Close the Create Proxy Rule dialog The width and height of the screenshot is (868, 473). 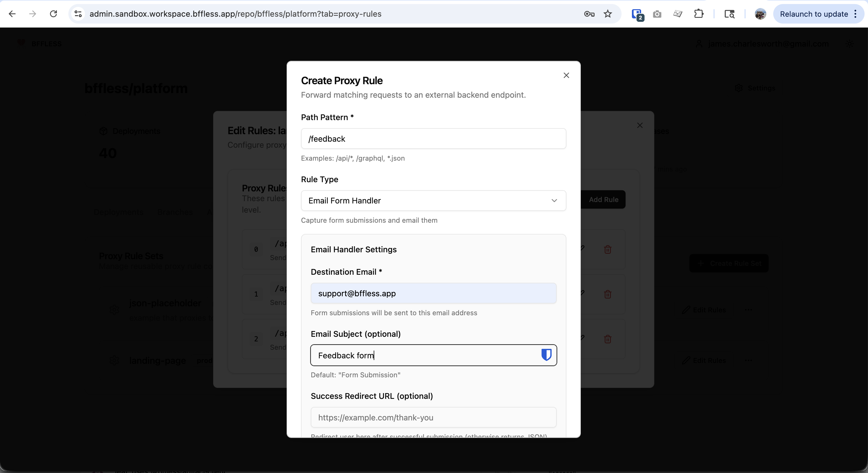(x=566, y=75)
